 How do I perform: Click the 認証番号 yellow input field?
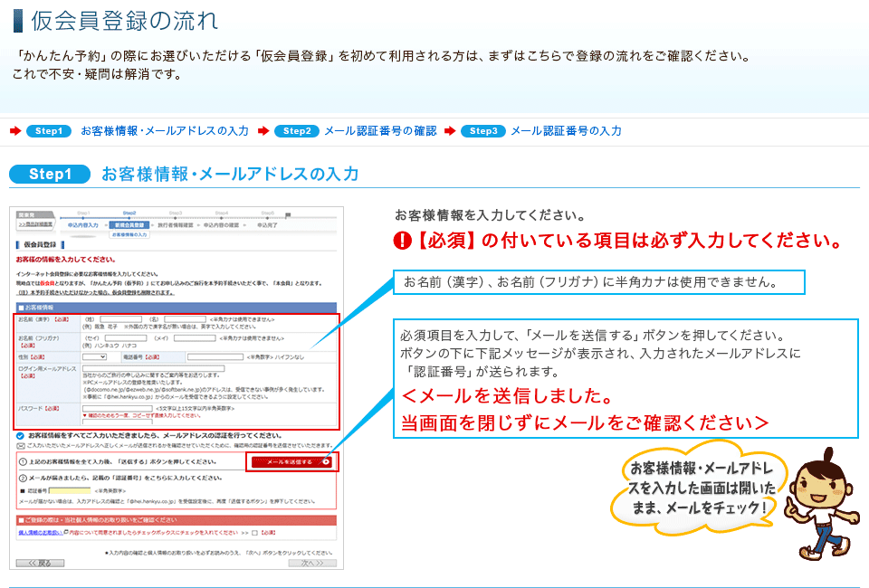pyautogui.click(x=70, y=491)
